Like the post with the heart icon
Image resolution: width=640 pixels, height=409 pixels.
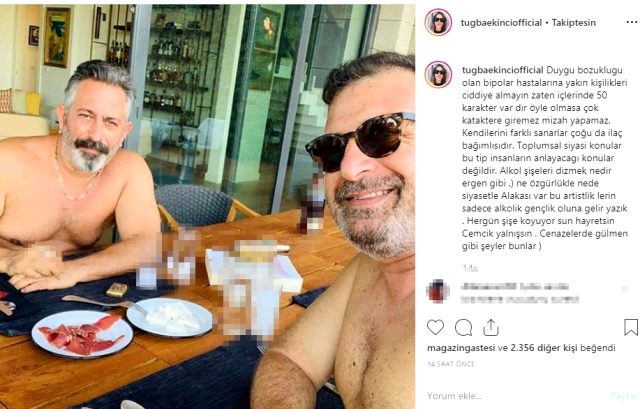tap(435, 327)
